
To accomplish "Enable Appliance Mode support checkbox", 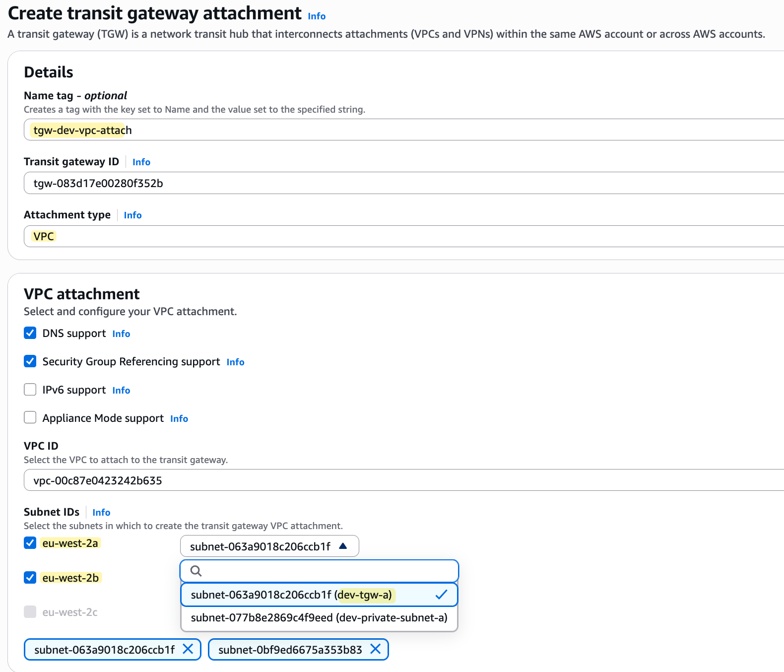I will point(30,418).
